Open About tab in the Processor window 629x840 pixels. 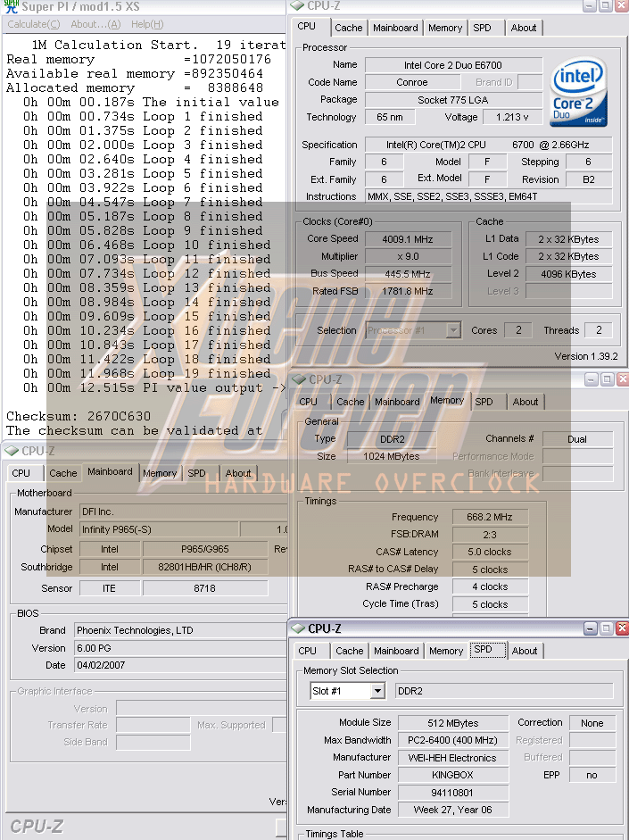click(x=524, y=28)
